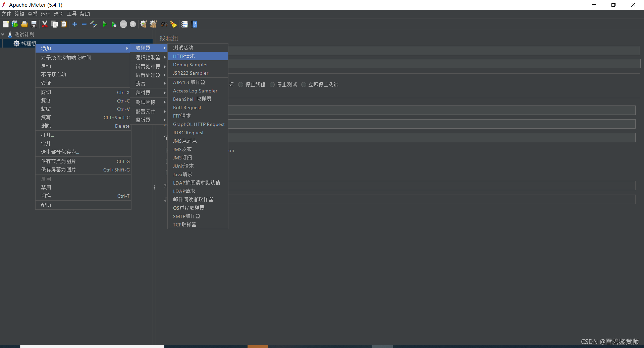
Task: Expand the 断言 submenu
Action: pos(149,83)
